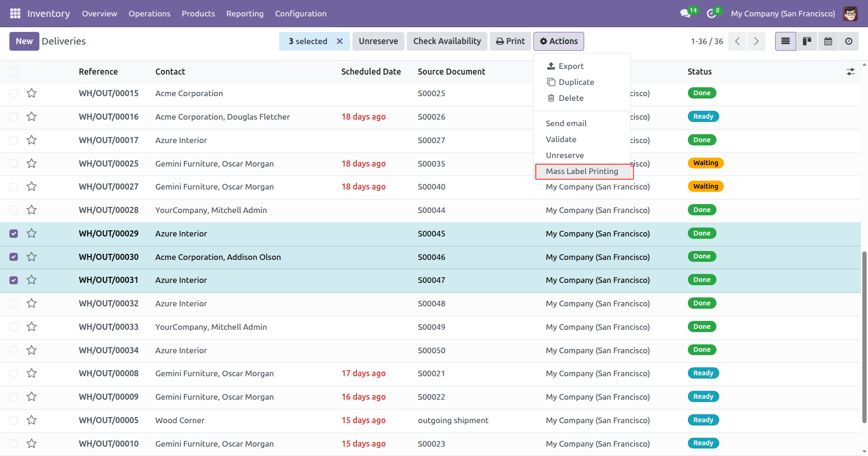Image resolution: width=868 pixels, height=456 pixels.
Task: Uncheck the WH/OUT/00029 row checkbox
Action: 14,234
